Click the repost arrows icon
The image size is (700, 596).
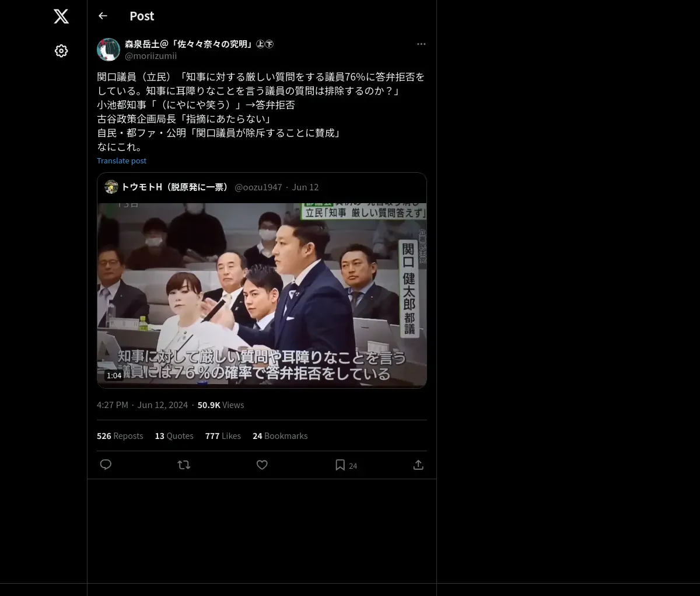click(184, 465)
